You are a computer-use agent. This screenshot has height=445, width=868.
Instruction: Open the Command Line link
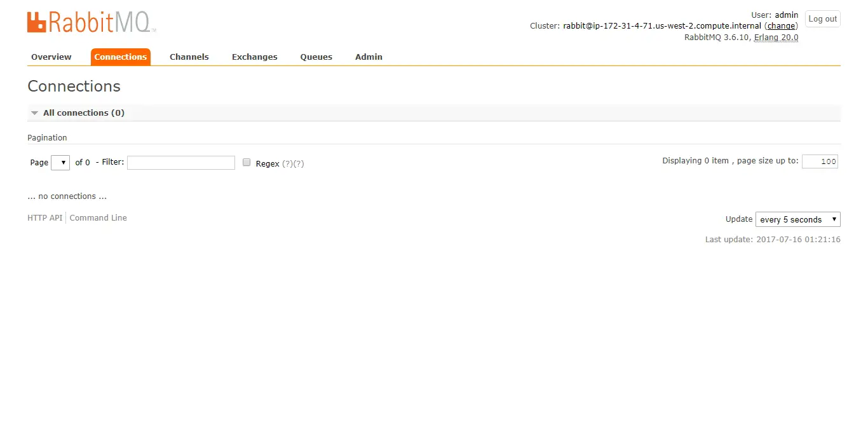[98, 218]
